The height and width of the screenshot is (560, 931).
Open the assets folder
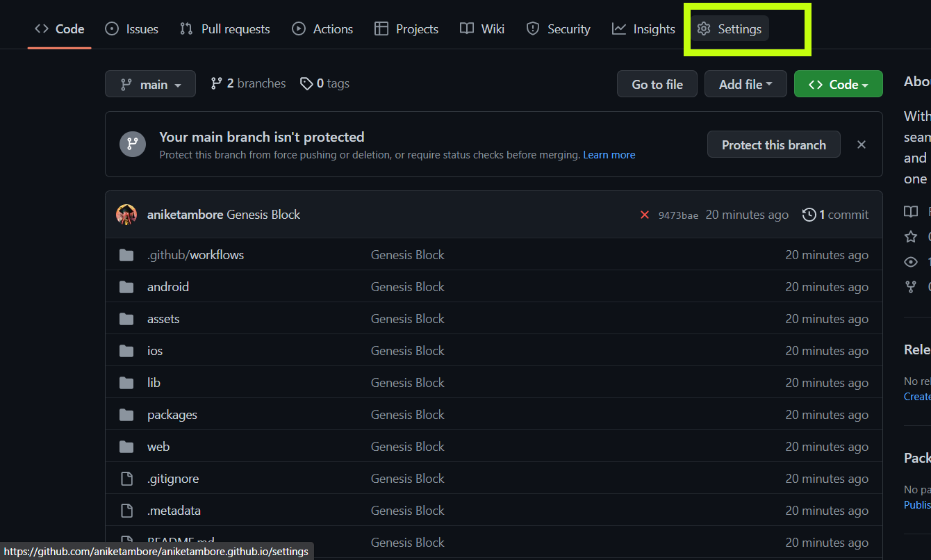[x=163, y=319]
